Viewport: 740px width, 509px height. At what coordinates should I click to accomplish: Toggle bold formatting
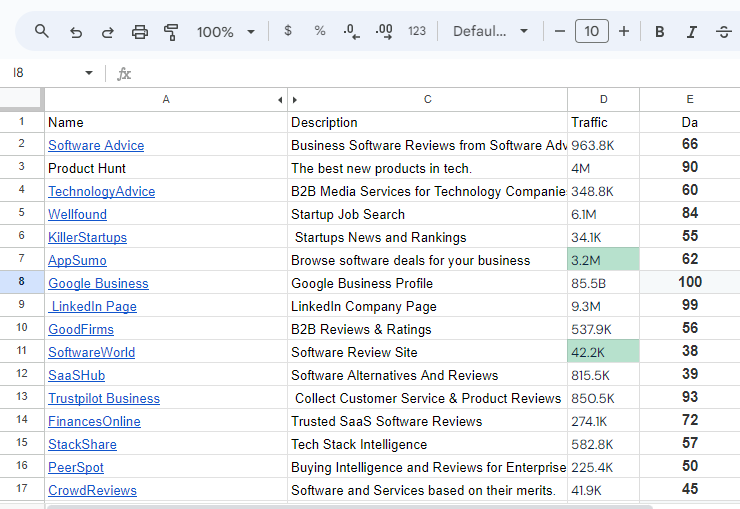click(660, 32)
